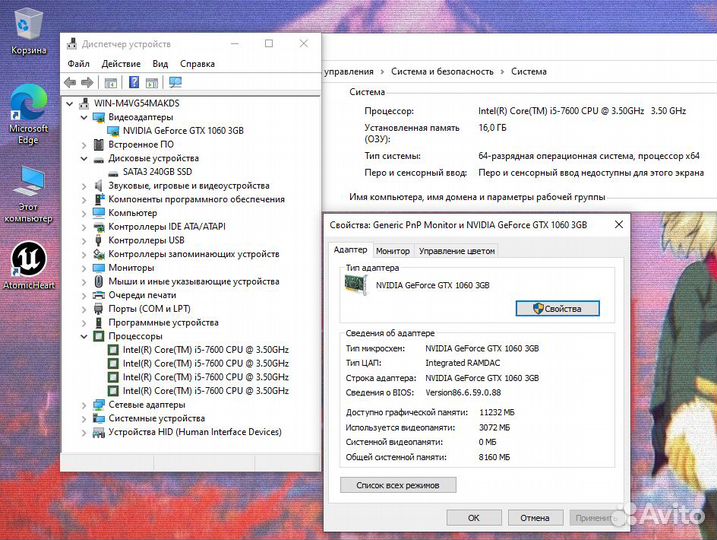
Task: Open the Вид menu
Action: click(x=160, y=64)
